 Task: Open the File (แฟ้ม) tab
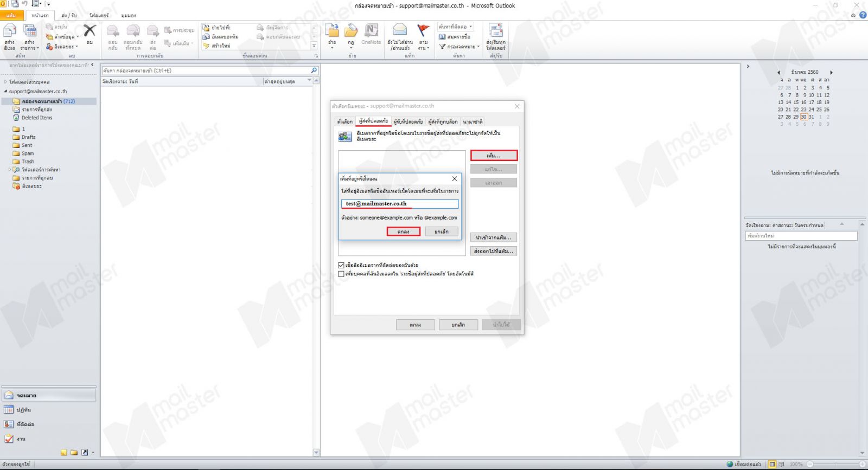click(x=11, y=15)
